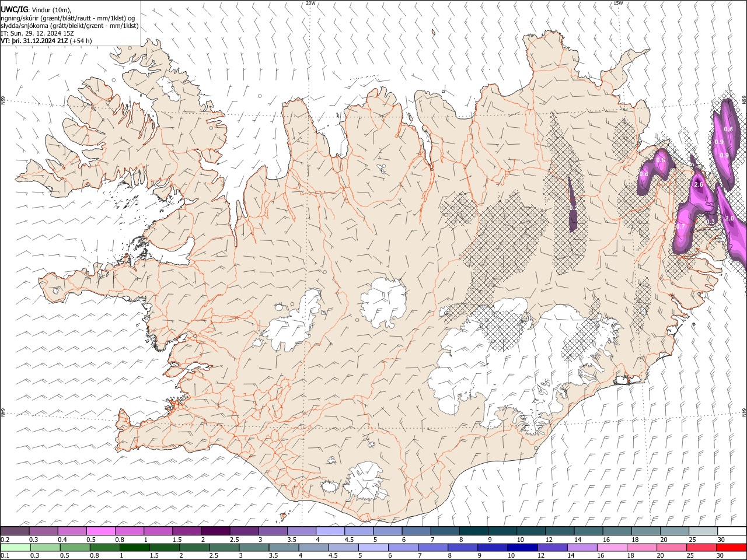This screenshot has width=747, height=560.
Task: Select the darkest green 1–1.5 swatch in bottom legend row
Action: 134,547
